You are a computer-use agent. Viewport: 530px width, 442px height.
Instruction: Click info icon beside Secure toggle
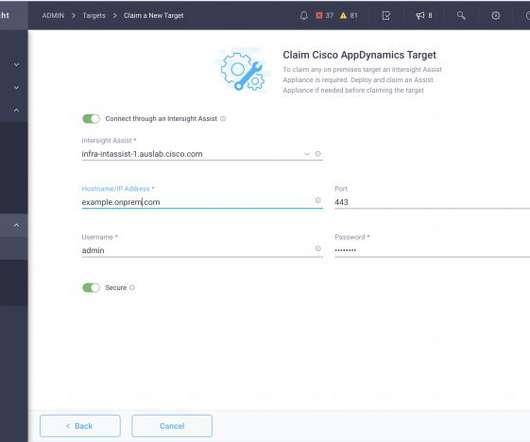132,288
